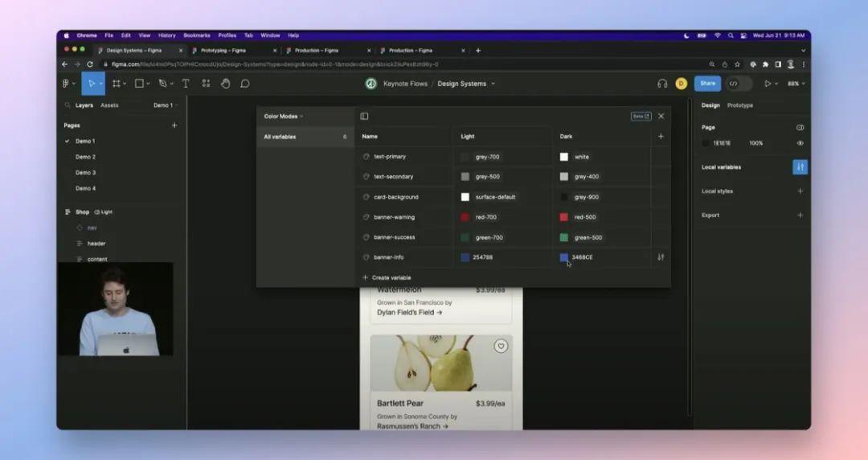Image resolution: width=868 pixels, height=460 pixels.
Task: Add a Local style
Action: point(800,191)
